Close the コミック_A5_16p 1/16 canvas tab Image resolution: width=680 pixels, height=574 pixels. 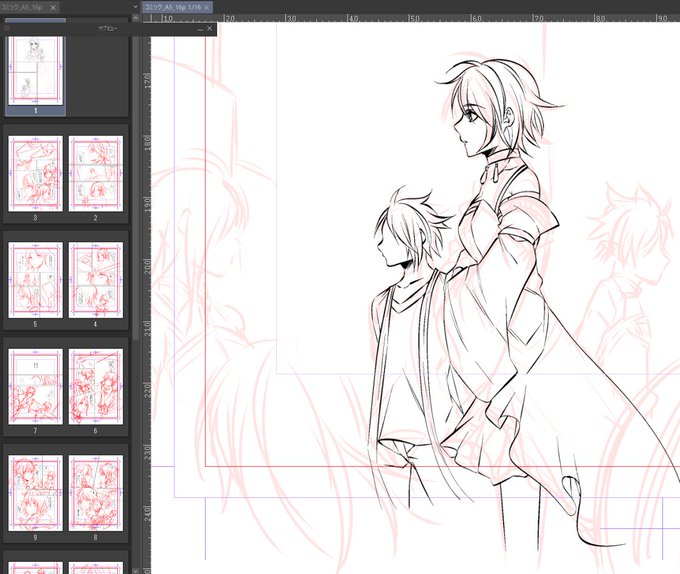pyautogui.click(x=207, y=7)
